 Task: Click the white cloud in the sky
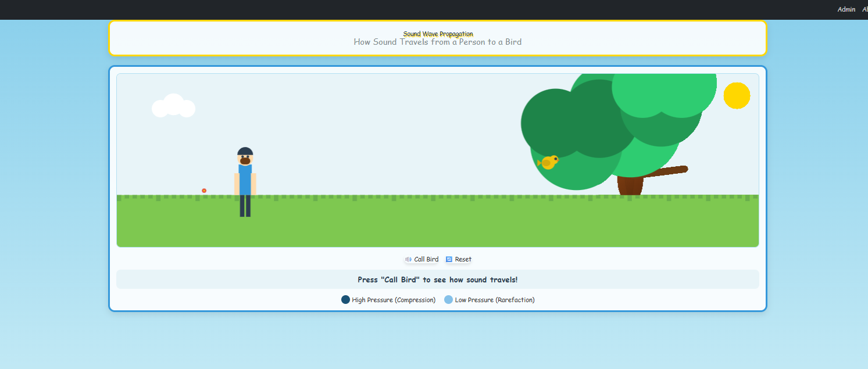173,106
